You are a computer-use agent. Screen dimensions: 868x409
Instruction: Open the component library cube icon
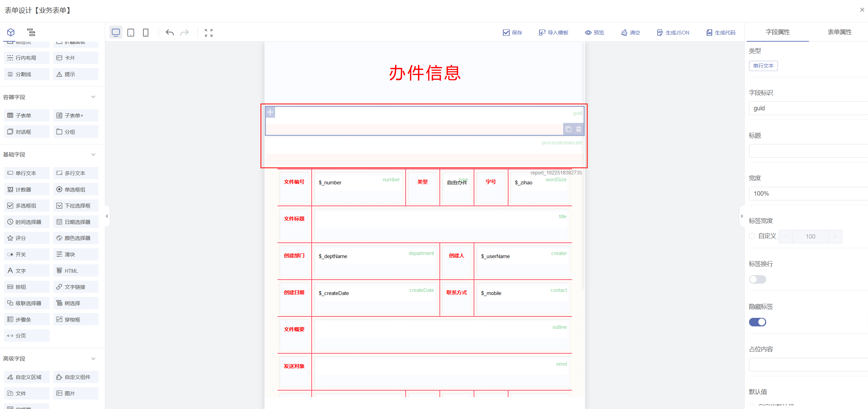11,32
